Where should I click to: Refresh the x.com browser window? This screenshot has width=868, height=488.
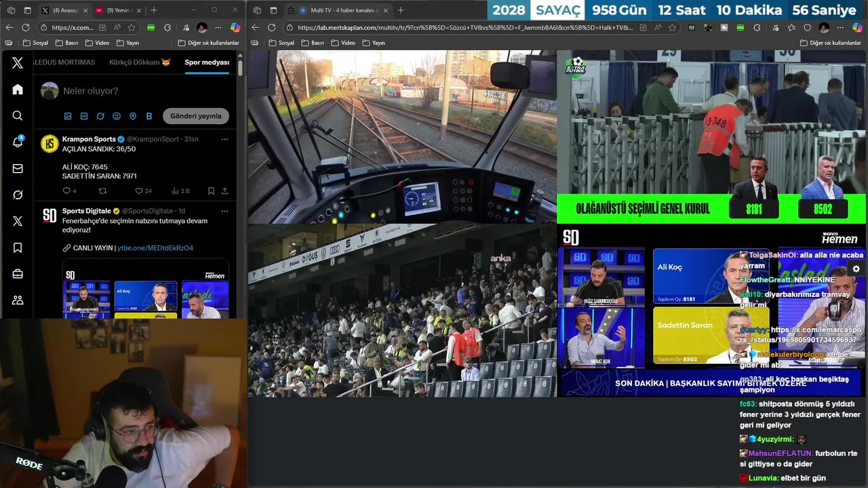[26, 27]
